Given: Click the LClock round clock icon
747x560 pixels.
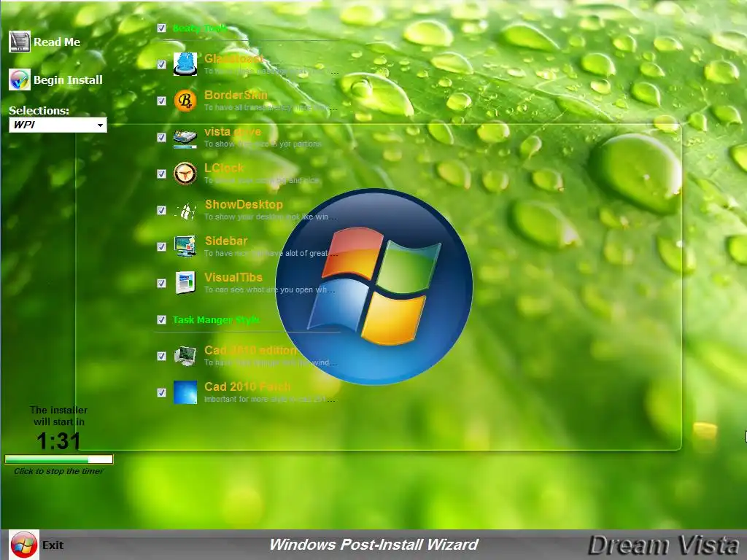Looking at the screenshot, I should coord(185,174).
